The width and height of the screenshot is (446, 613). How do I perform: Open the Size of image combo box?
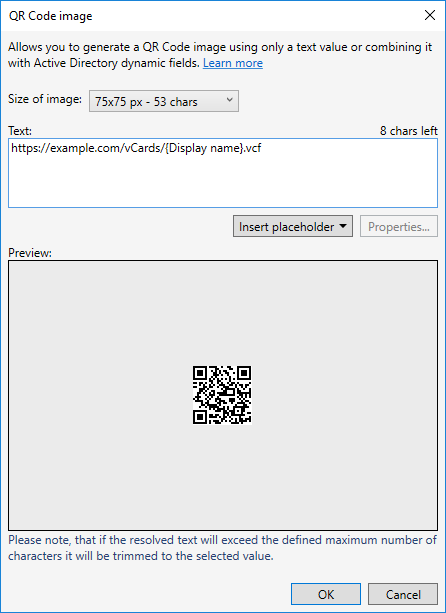tap(164, 101)
